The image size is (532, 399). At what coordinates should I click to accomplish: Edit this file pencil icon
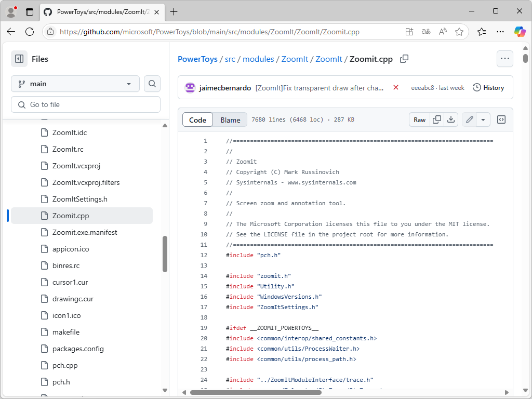(470, 120)
